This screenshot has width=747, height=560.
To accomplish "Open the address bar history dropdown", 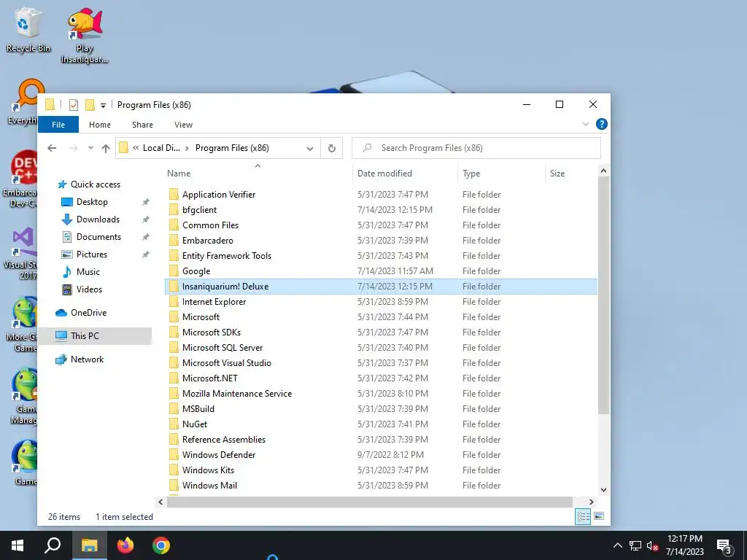I will pos(310,149).
